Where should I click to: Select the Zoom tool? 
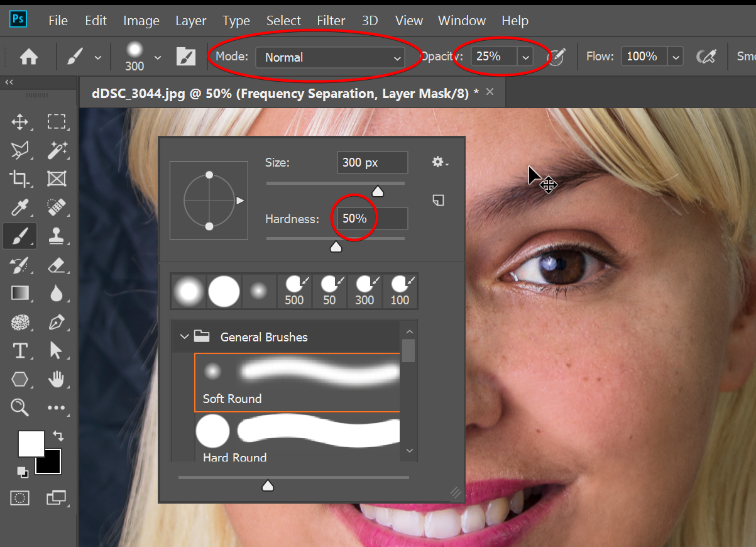pyautogui.click(x=19, y=407)
